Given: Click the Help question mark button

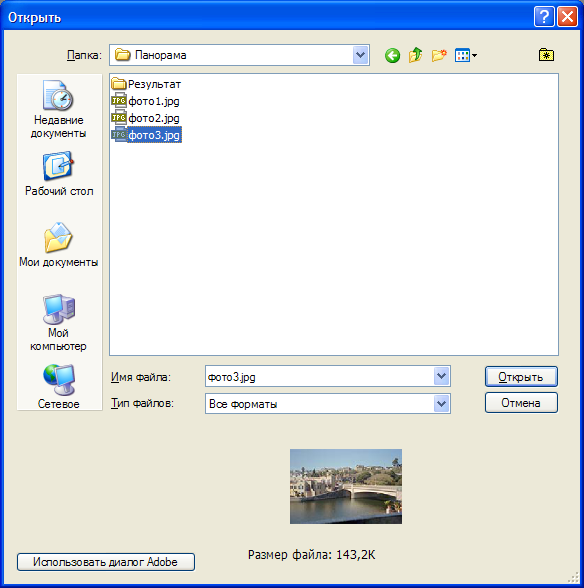Looking at the screenshot, I should (544, 17).
